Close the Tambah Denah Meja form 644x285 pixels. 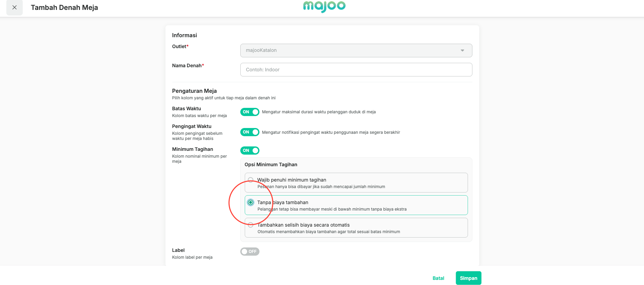click(14, 8)
